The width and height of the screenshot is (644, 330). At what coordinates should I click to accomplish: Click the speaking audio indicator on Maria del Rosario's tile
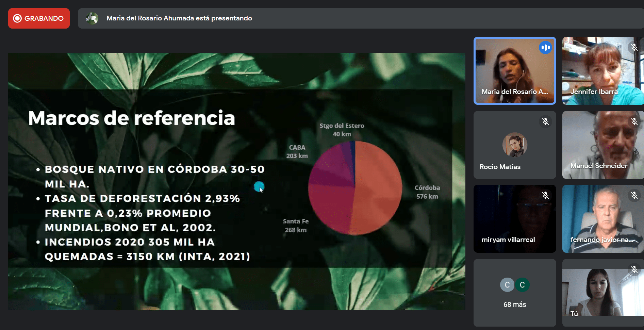[545, 48]
